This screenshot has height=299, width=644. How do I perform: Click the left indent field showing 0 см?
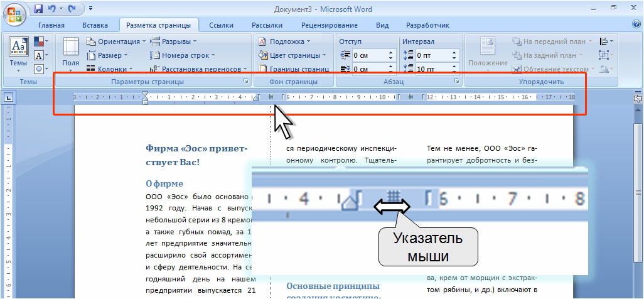click(369, 55)
